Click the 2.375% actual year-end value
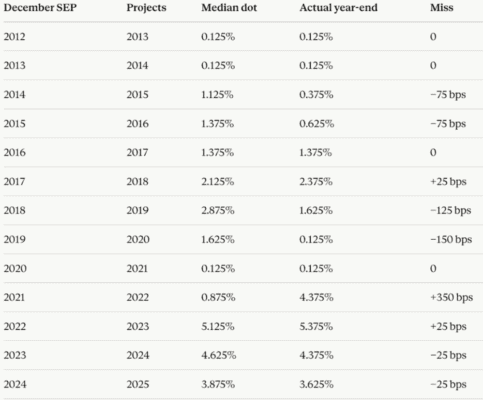Image resolution: width=483 pixels, height=400 pixels. (x=316, y=181)
